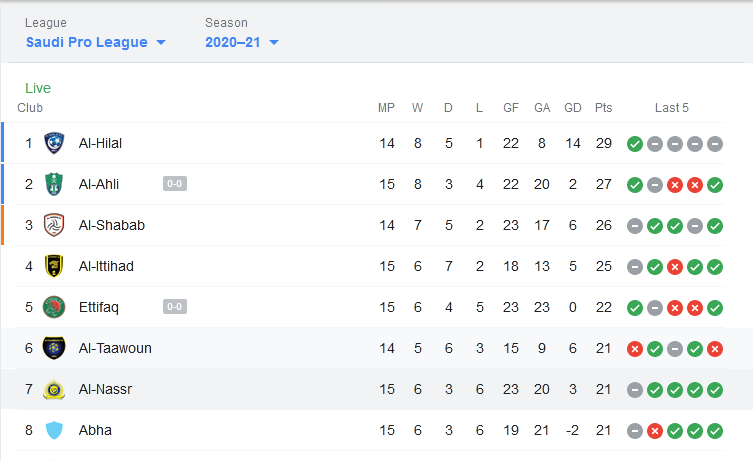Open the 2020–21 season dropdown

tap(242, 42)
